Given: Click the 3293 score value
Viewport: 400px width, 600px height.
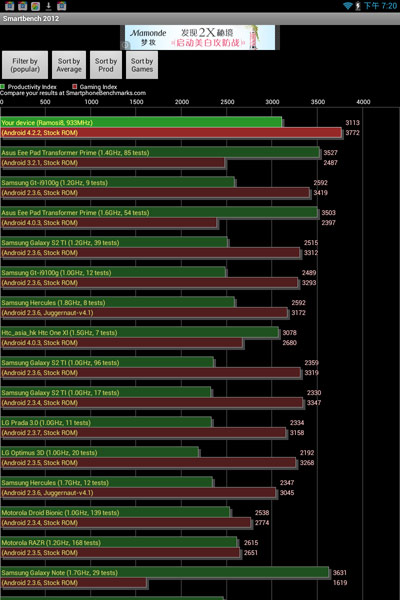Looking at the screenshot, I should coord(309,282).
